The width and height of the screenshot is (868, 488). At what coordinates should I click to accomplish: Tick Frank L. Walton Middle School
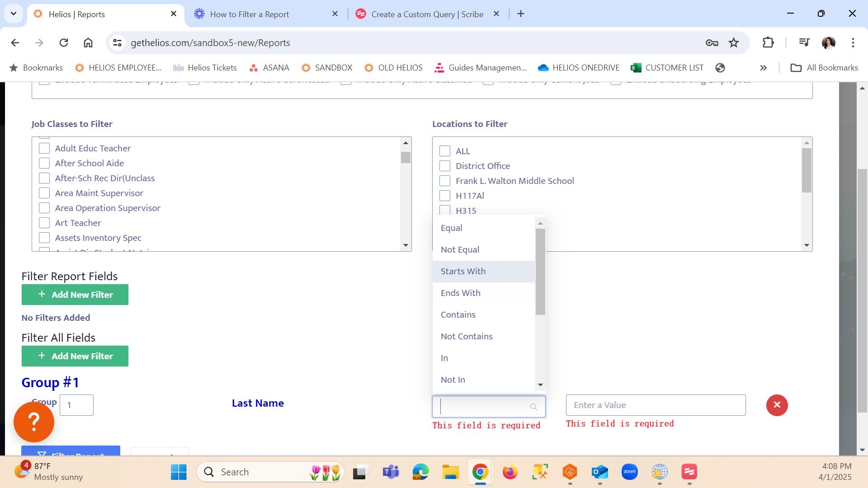pyautogui.click(x=445, y=181)
